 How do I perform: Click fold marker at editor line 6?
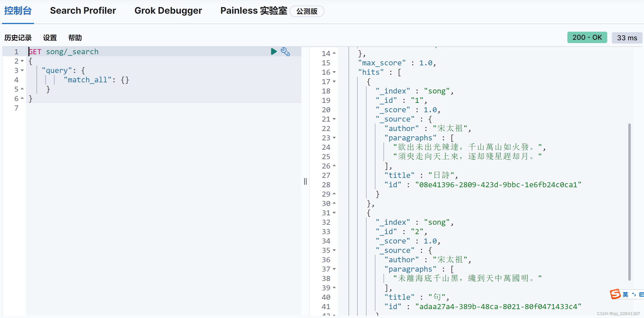pyautogui.click(x=22, y=99)
